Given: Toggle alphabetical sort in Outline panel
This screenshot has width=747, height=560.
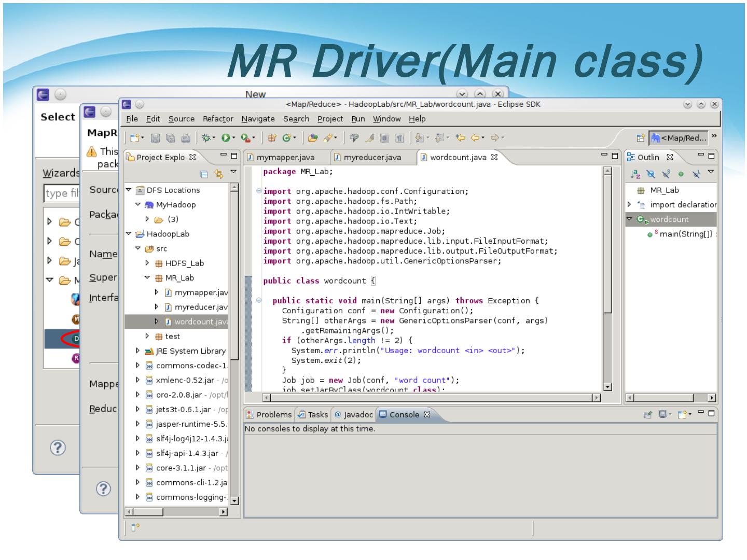Looking at the screenshot, I should point(635,174).
